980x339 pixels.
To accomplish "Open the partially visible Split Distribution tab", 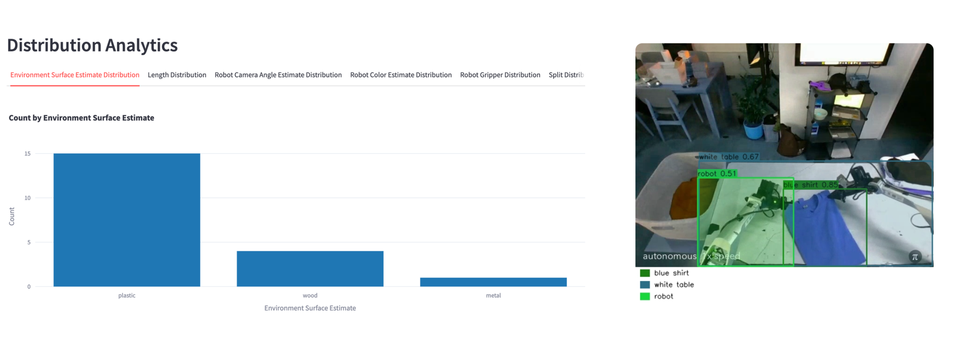I will click(566, 75).
